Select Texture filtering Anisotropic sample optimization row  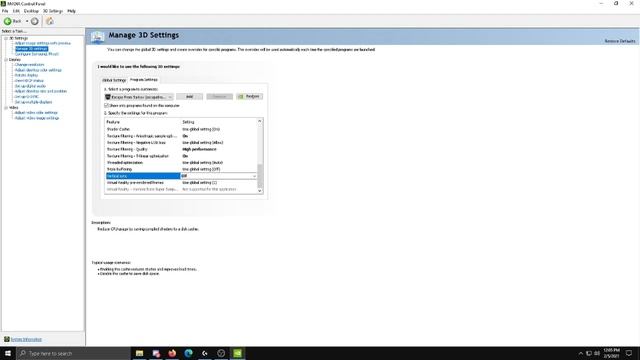[x=181, y=136]
